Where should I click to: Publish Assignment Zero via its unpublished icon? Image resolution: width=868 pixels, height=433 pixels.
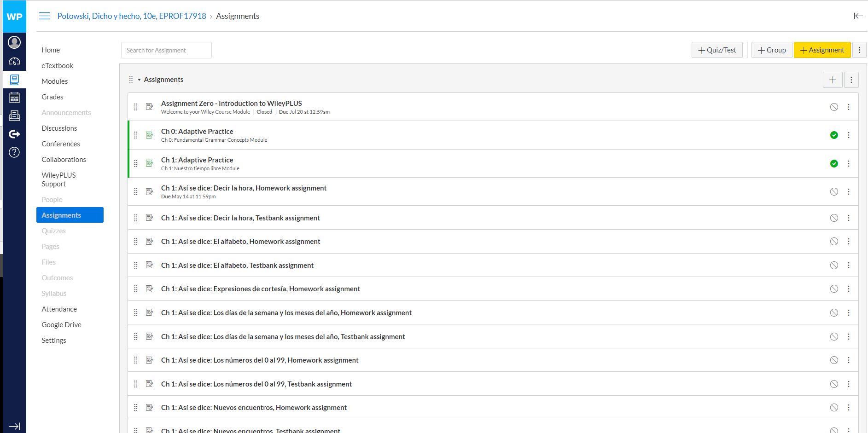834,107
